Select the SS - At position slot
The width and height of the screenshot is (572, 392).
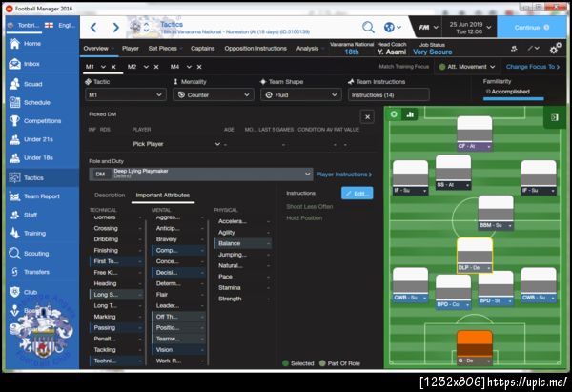tap(453, 173)
